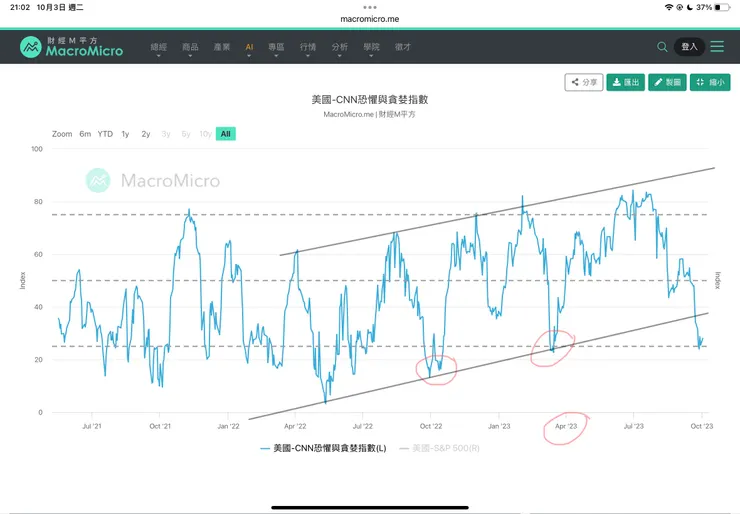
Task: Open the 分析 nav menu
Action: pos(339,47)
